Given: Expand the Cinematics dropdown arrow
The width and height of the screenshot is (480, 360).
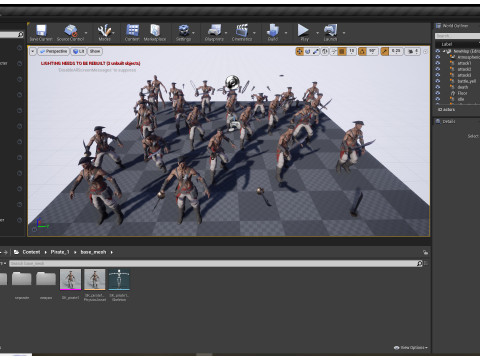Looking at the screenshot, I should coord(254,33).
